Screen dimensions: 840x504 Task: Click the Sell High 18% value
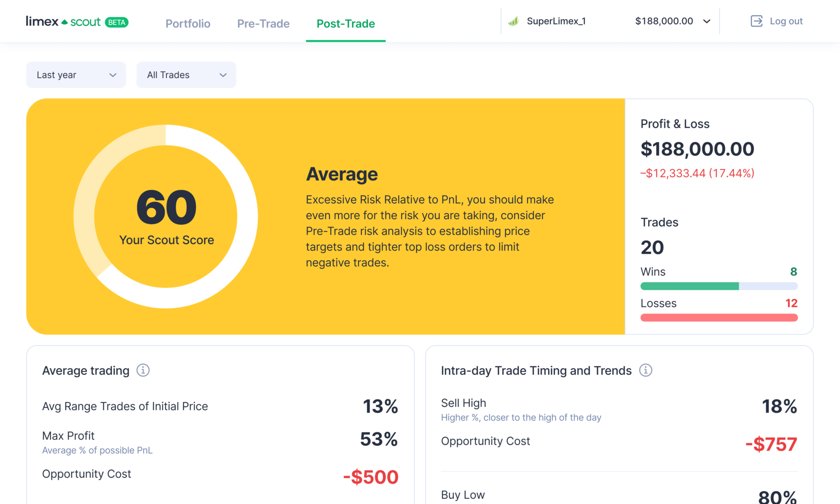[x=779, y=406]
